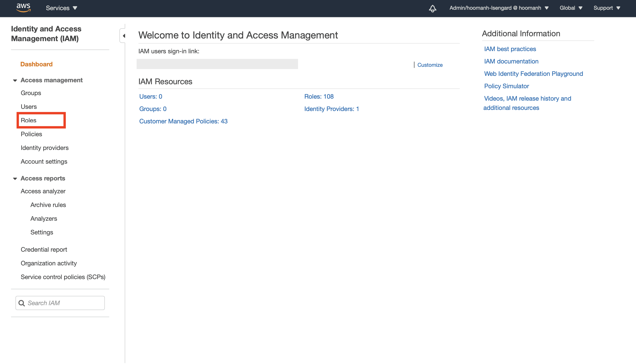
Task: Click into the Search IAM field
Action: point(60,303)
